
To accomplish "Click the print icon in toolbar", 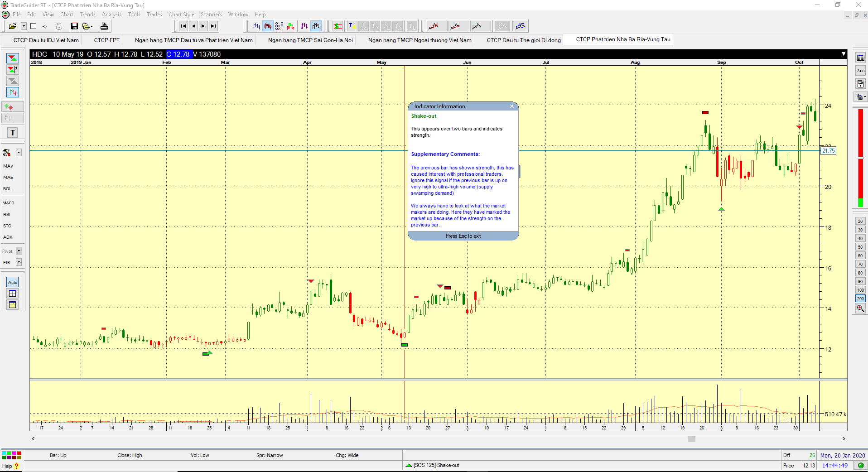I will [104, 26].
